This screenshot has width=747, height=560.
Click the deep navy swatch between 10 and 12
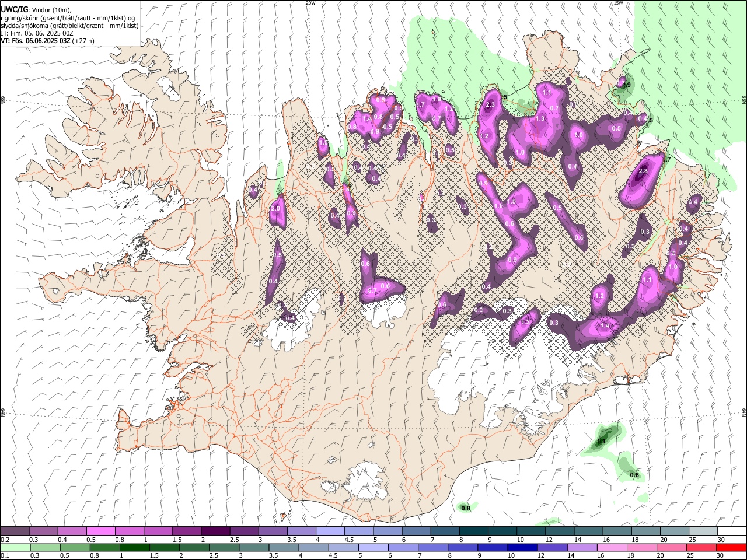click(x=522, y=548)
